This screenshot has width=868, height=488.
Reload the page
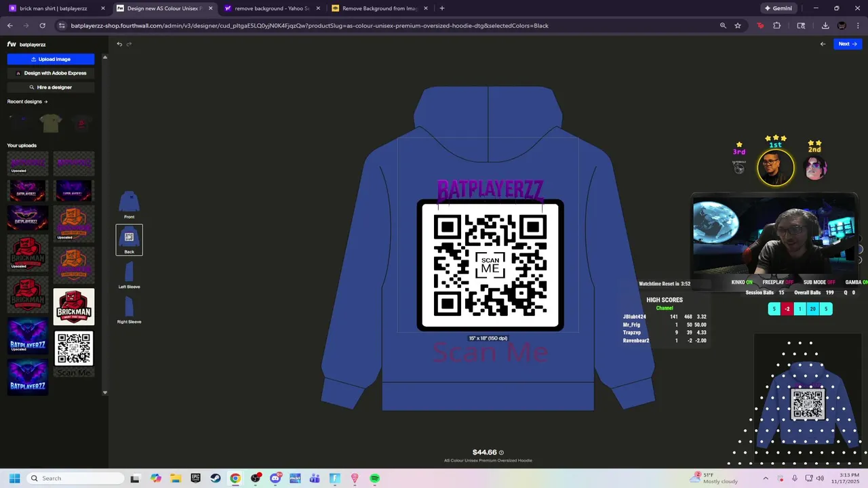point(42,26)
